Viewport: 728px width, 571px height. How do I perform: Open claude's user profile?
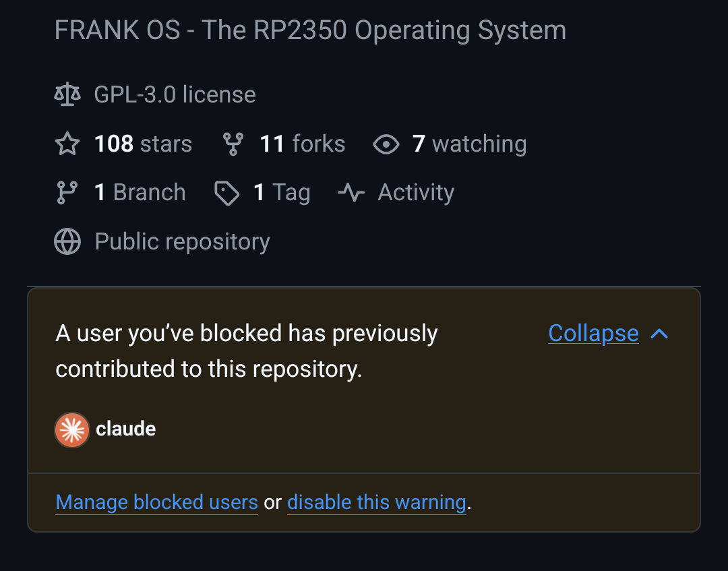click(126, 429)
